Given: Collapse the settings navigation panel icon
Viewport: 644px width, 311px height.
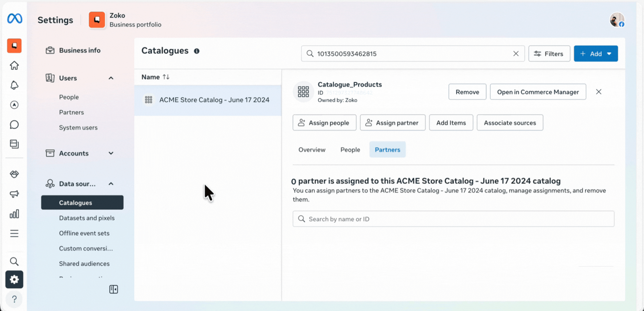Looking at the screenshot, I should coord(114,289).
